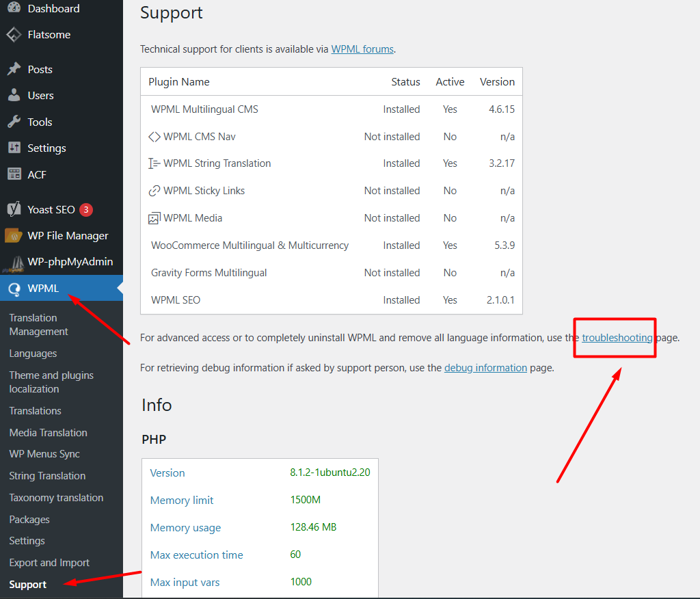Click Memory limit value 1500M
The width and height of the screenshot is (700, 599).
click(306, 500)
